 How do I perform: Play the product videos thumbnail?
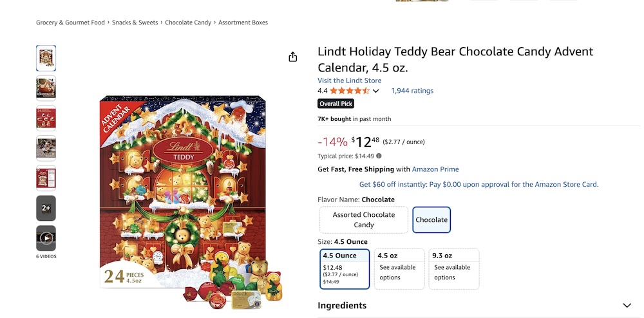coord(46,238)
